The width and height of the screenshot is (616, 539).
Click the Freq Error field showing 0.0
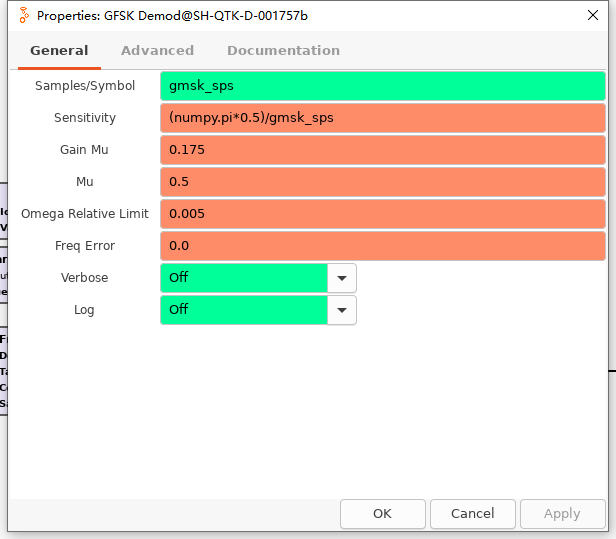[383, 246]
